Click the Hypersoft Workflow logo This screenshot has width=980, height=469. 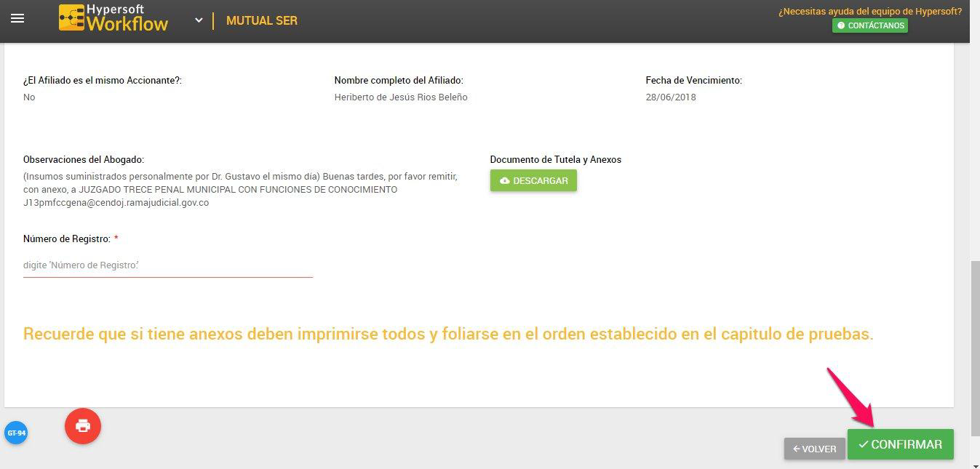pyautogui.click(x=113, y=18)
